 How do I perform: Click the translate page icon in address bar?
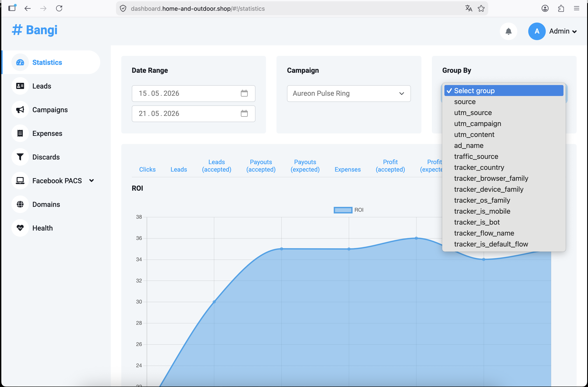[x=469, y=8]
